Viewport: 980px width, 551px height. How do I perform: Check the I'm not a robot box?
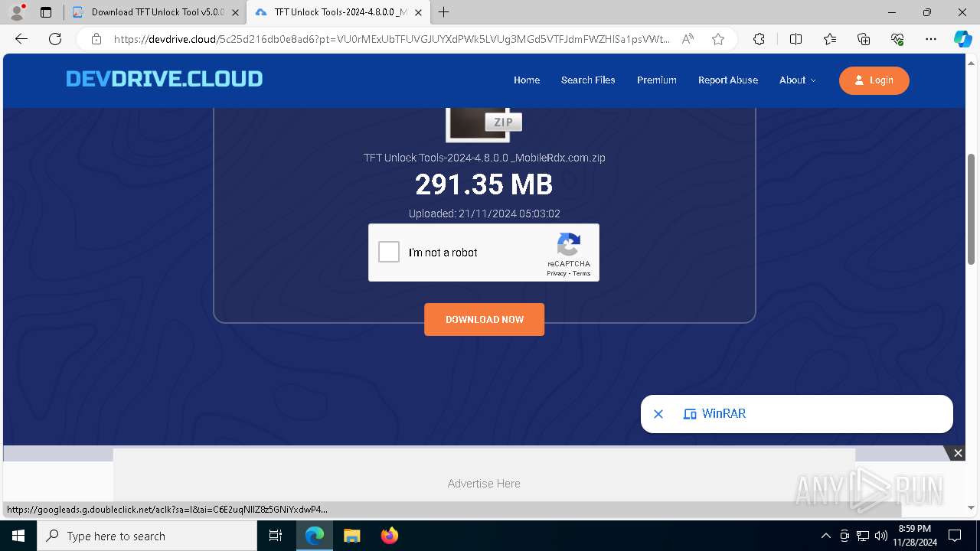click(389, 252)
